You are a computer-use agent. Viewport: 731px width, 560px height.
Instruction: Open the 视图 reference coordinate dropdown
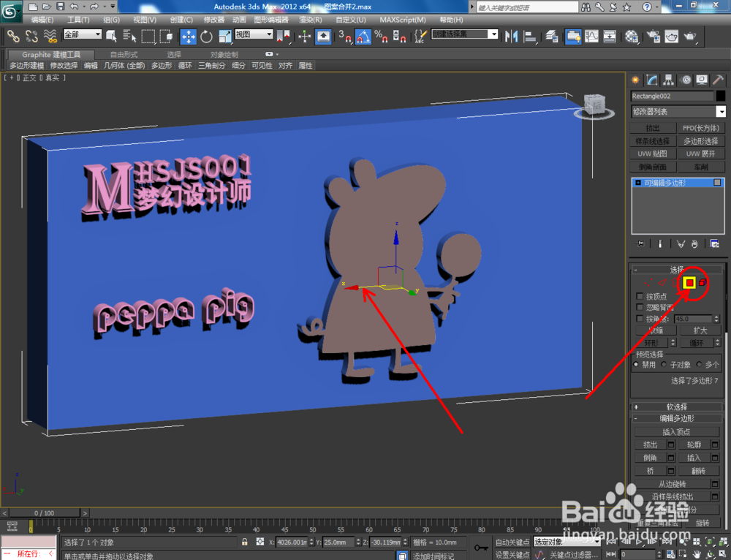click(x=254, y=34)
